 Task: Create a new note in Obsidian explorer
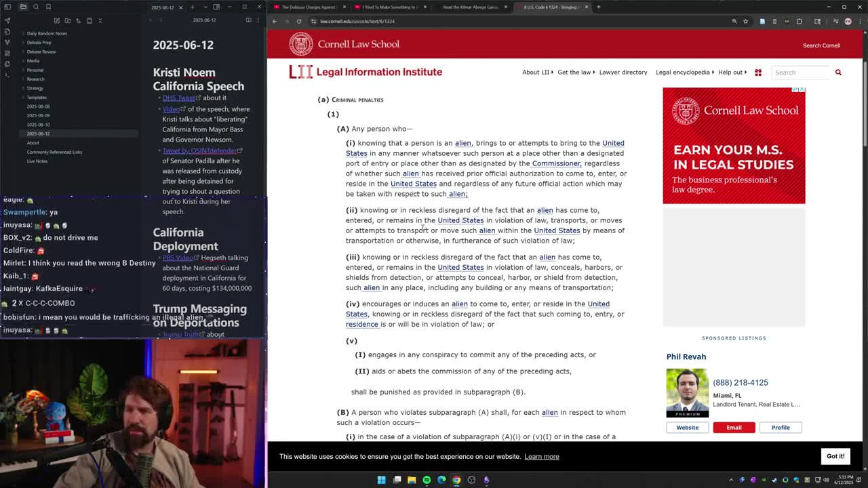pyautogui.click(x=57, y=20)
